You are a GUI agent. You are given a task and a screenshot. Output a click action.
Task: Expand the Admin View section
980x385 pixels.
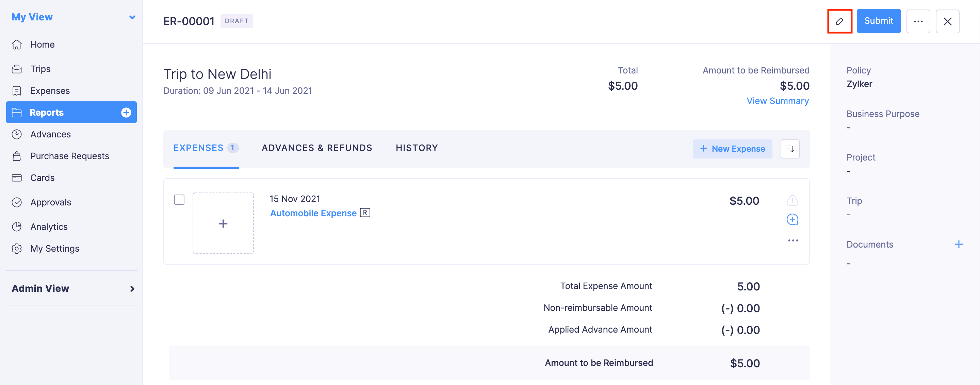point(132,288)
